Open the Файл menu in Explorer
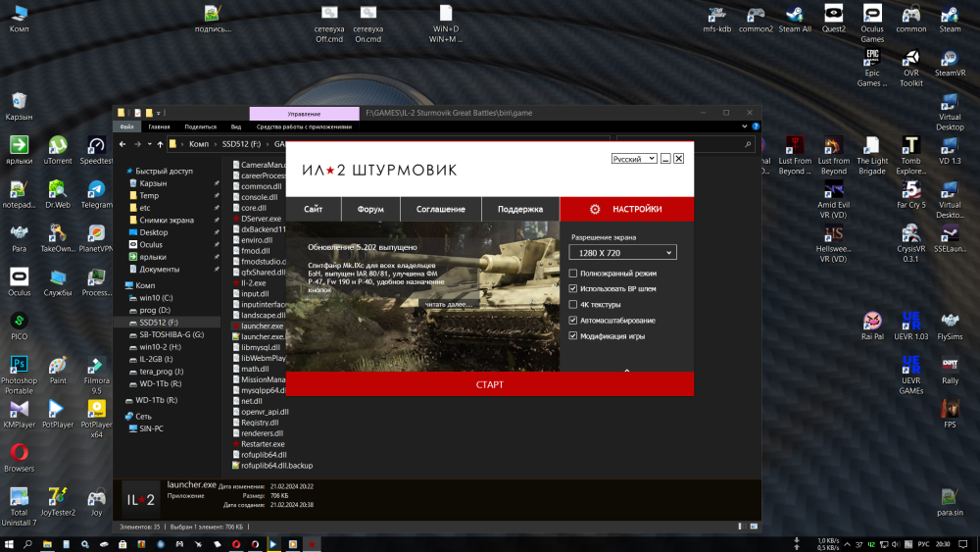The height and width of the screenshot is (552, 980). click(x=126, y=126)
